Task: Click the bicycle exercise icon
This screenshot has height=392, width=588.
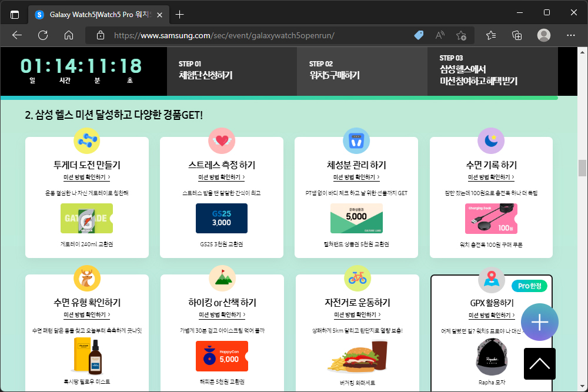Action: tap(358, 278)
